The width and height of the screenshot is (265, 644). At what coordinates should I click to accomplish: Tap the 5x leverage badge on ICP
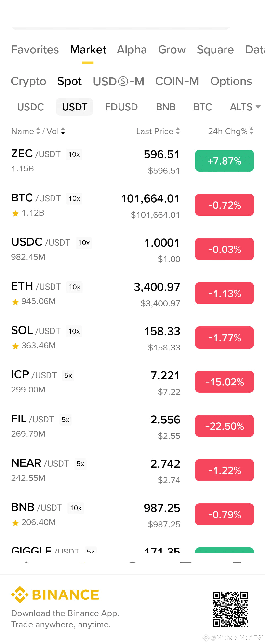click(68, 375)
